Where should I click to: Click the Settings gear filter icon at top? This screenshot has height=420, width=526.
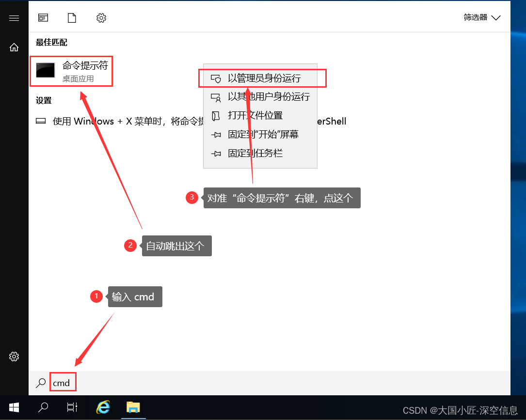point(101,17)
